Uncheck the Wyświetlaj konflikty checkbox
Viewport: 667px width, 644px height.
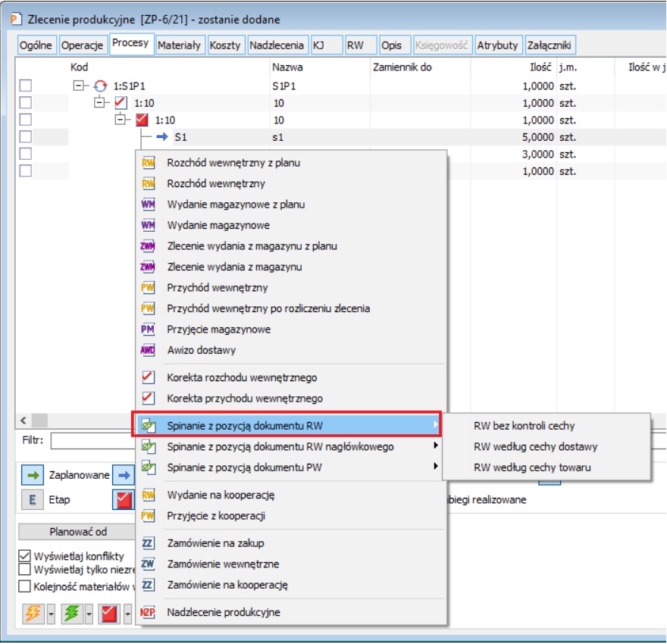(25, 556)
